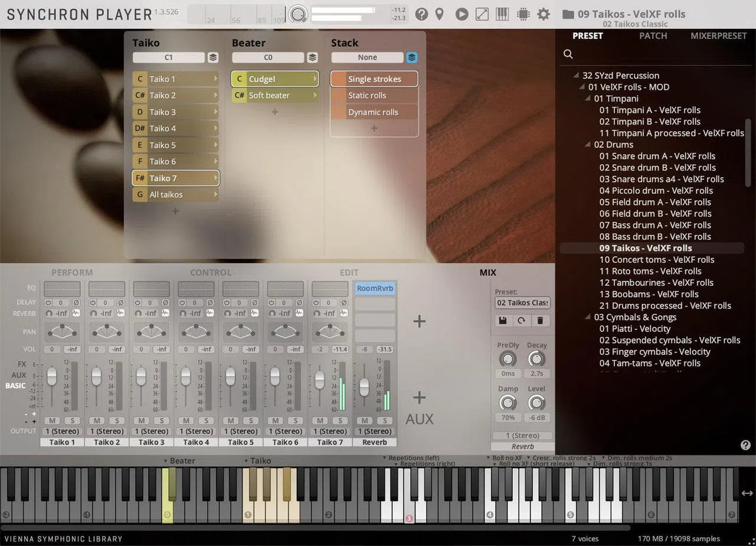Click the CPU engine icon in the toolbar
756x546 pixels.
point(523,14)
